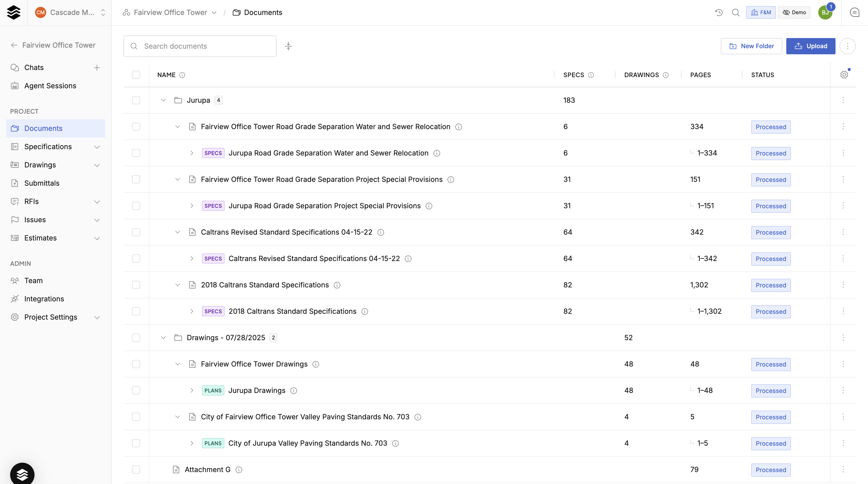Collapse the Jurupa folder

tap(163, 100)
